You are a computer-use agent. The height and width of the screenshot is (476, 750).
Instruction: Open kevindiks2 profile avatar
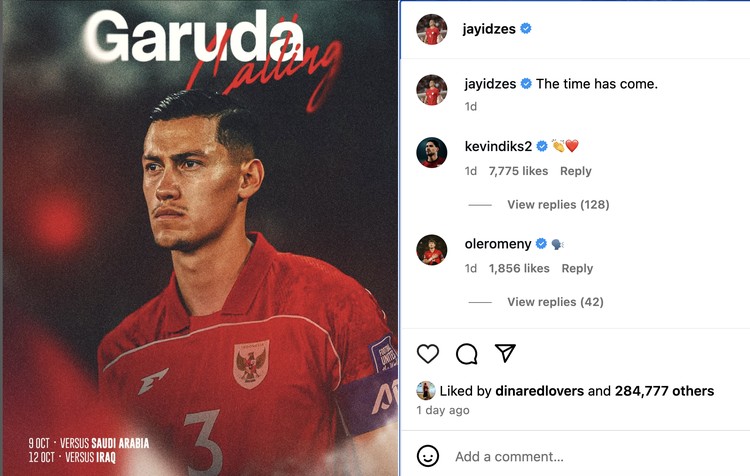click(431, 153)
